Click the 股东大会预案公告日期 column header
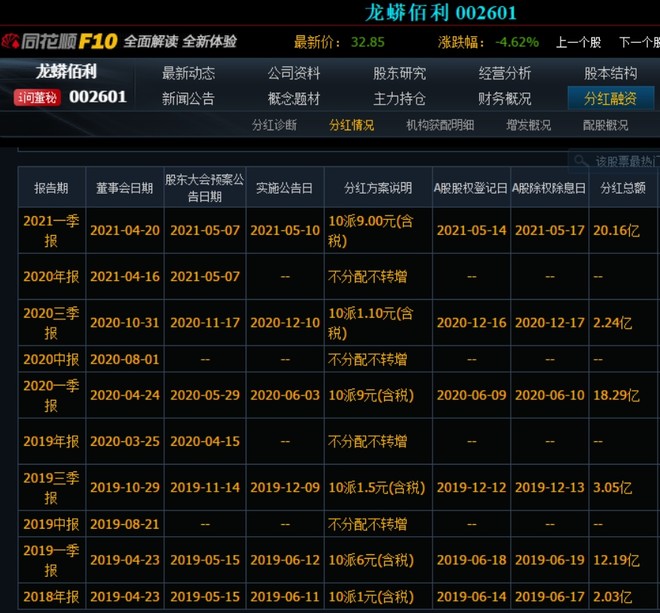Image resolution: width=660 pixels, height=613 pixels. (x=205, y=188)
